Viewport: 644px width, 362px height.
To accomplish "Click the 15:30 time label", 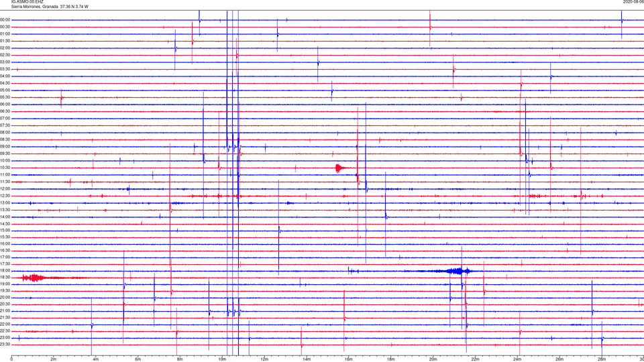I will pos(5,237).
